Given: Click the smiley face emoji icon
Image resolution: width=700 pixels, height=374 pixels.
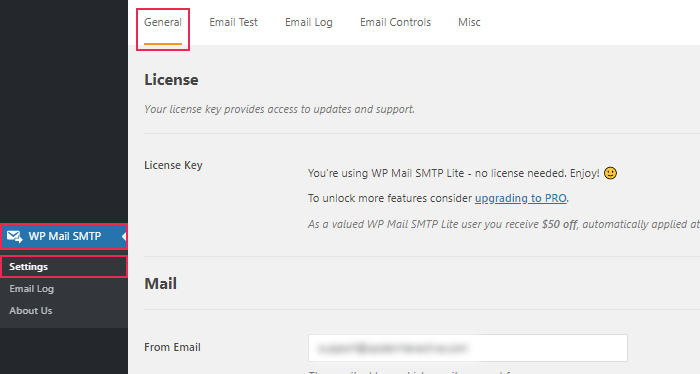Looking at the screenshot, I should point(610,173).
